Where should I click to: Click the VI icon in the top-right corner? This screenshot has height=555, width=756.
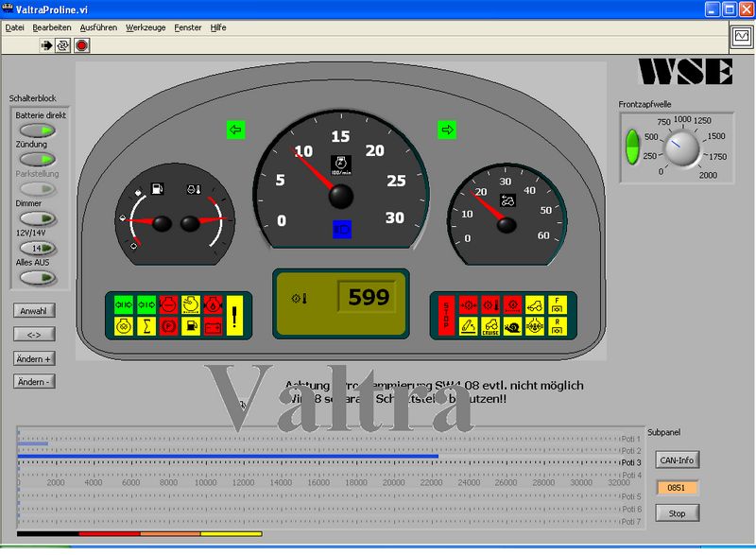pos(742,36)
